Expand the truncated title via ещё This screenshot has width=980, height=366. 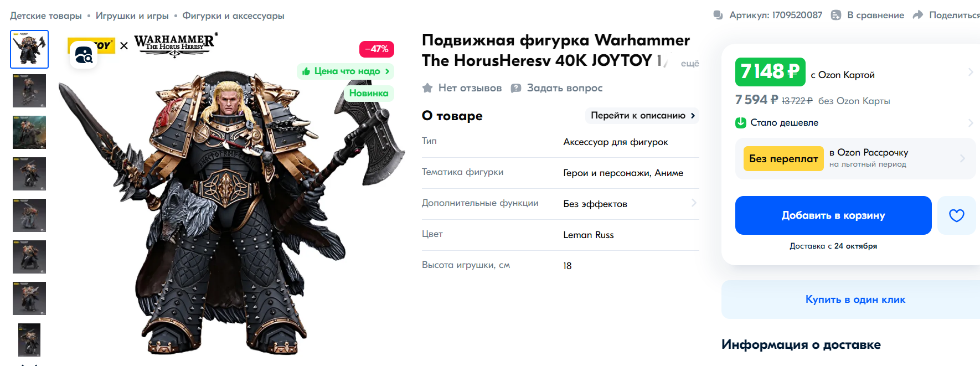[x=690, y=64]
